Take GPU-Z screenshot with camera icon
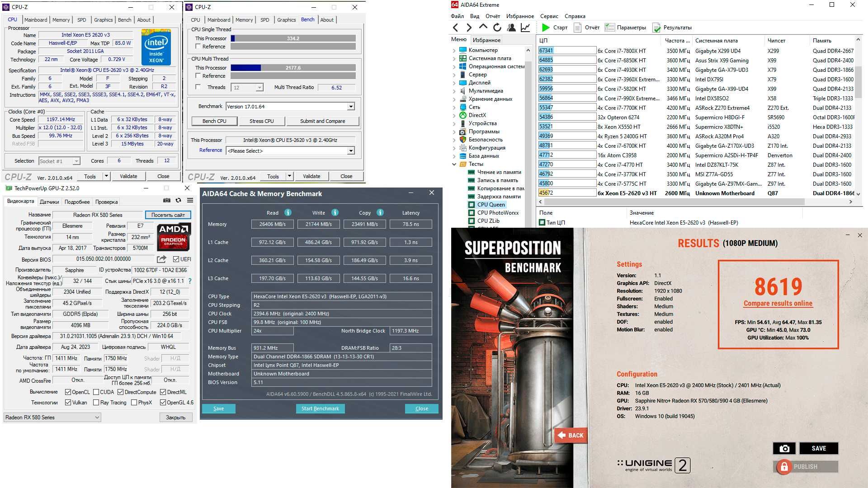Screen dimensions: 868x488 (167, 200)
